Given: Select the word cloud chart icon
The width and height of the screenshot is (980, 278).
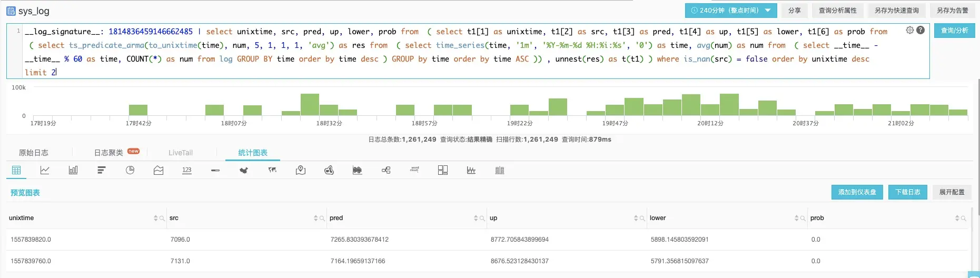Looking at the screenshot, I should 414,169.
